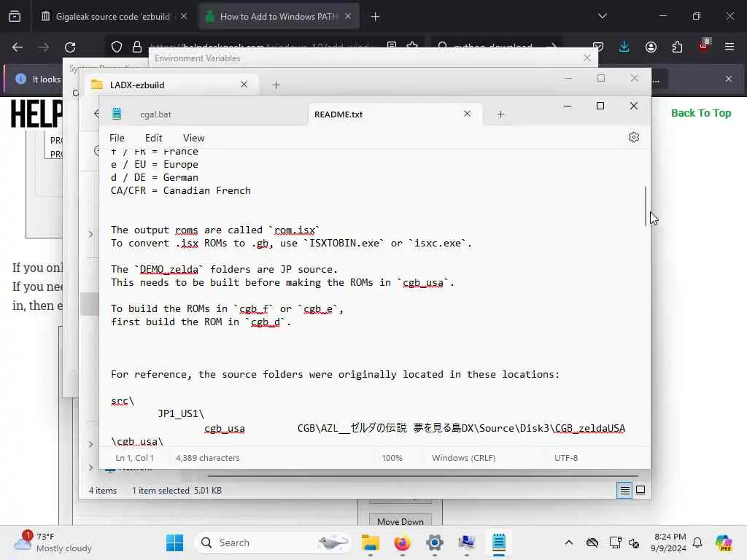Open Firefox extensions puzzle icon
This screenshot has height=560, width=747.
(677, 47)
